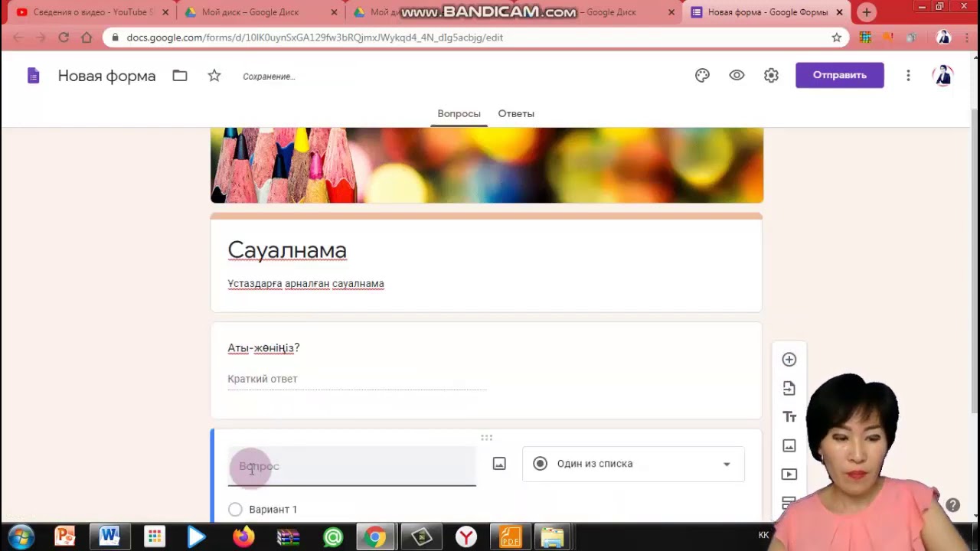This screenshot has height=551, width=980.
Task: Open File Explorer from taskbar
Action: pos(552,537)
